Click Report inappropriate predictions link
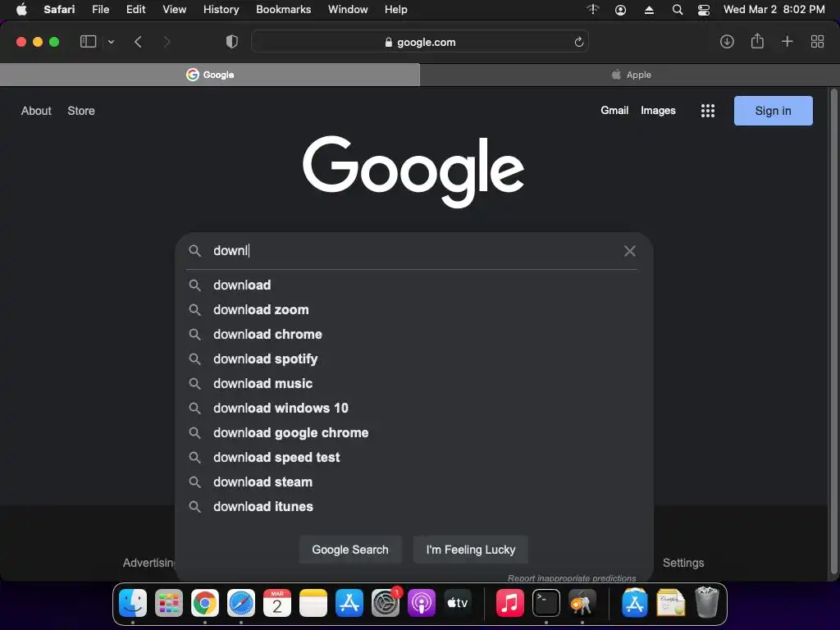Screen dimensions: 840x630 pos(572,578)
